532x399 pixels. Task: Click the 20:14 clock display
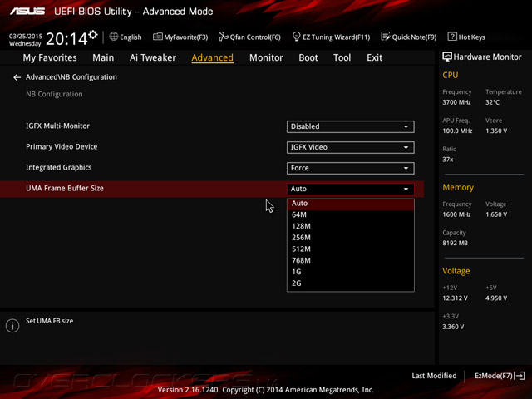[66, 39]
